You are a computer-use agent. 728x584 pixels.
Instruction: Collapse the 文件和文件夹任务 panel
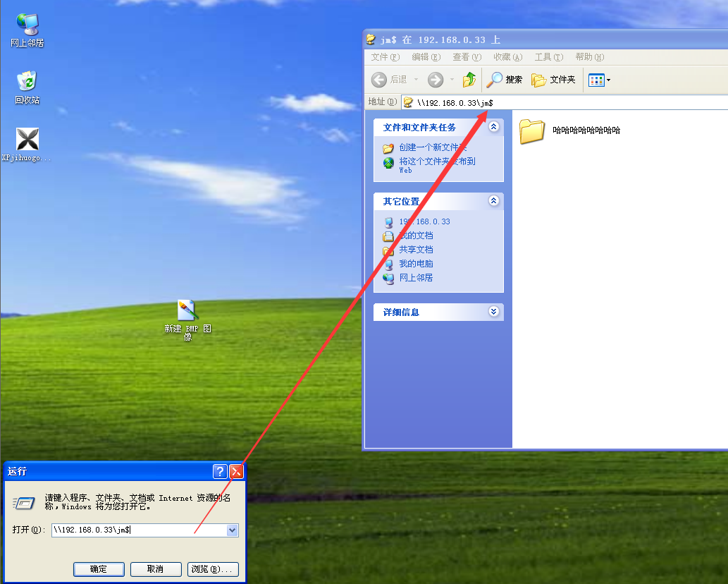point(493,127)
